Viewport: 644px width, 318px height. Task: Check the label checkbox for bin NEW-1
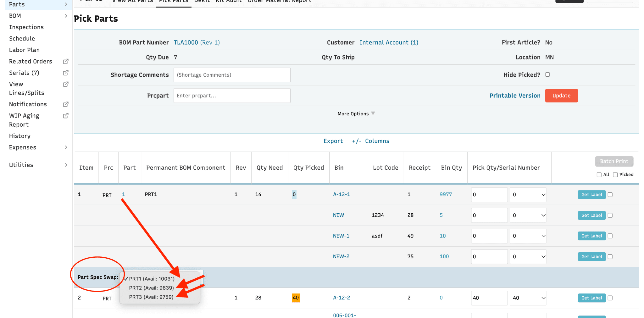click(610, 236)
